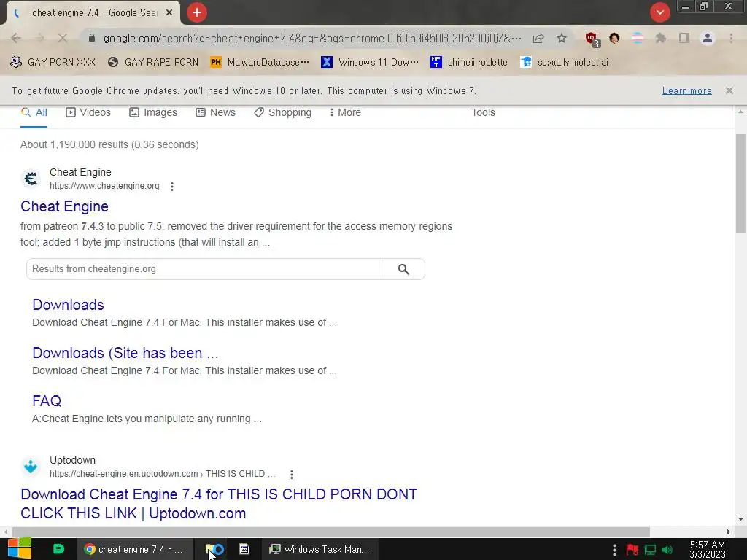This screenshot has width=747, height=560.
Task: Click the Uptodown favicon
Action: [31, 467]
